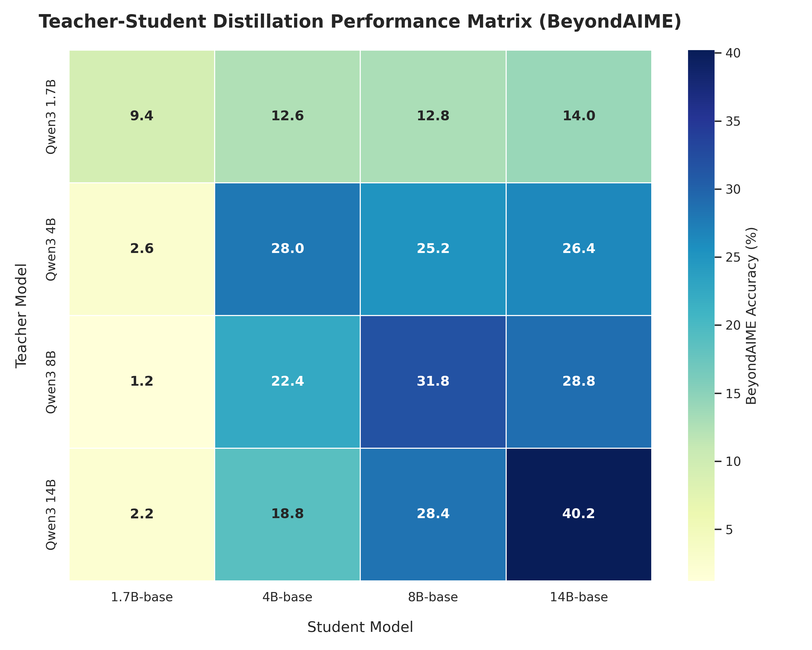This screenshot has height=650, width=812.
Task: Click the colorbar at the 40 tick
Action: pyautogui.click(x=701, y=53)
